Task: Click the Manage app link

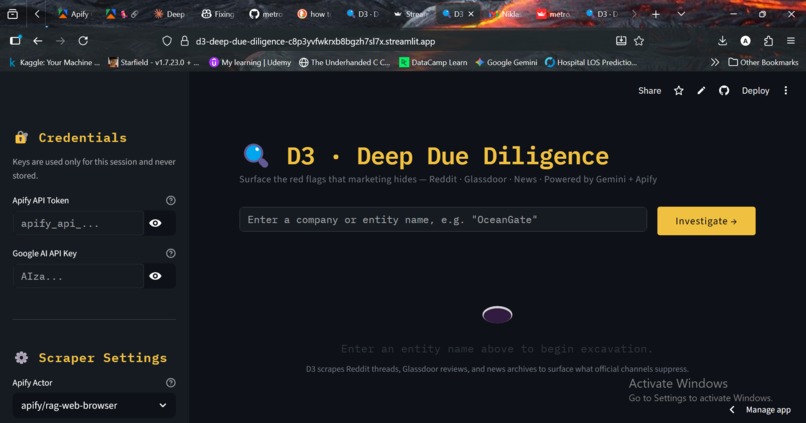Action: [x=768, y=410]
